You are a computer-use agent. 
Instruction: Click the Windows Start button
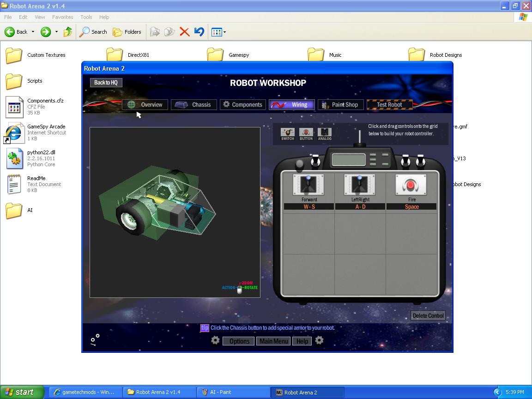22,392
